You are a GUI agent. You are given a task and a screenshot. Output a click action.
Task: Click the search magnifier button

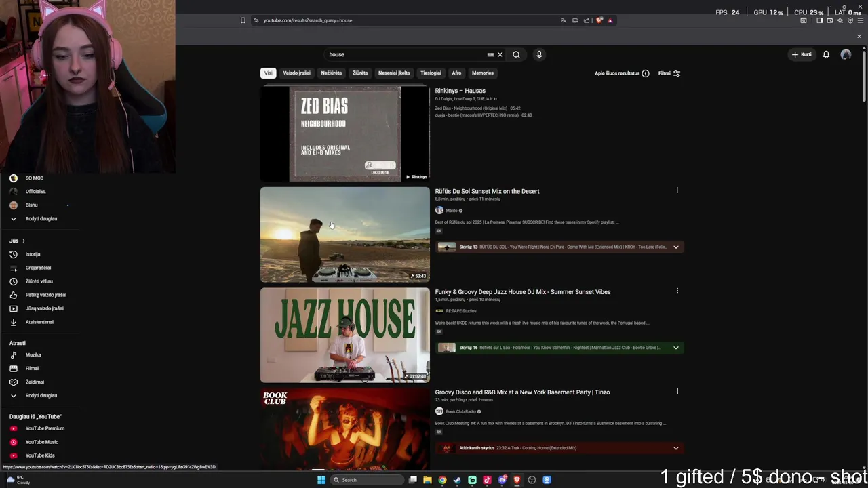(516, 54)
